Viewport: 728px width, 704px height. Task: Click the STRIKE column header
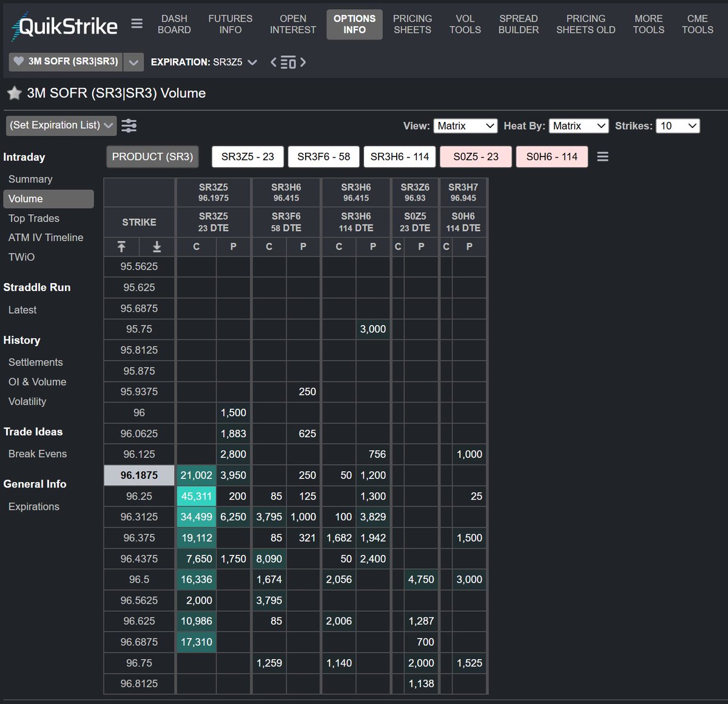(x=139, y=222)
